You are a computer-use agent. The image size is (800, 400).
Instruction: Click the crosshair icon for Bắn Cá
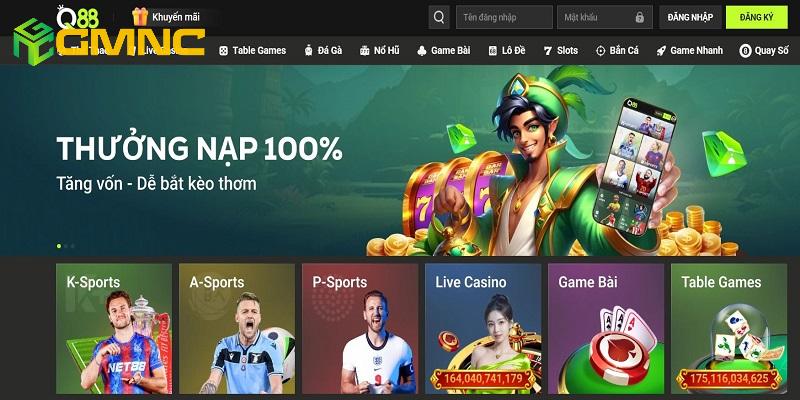(x=601, y=51)
